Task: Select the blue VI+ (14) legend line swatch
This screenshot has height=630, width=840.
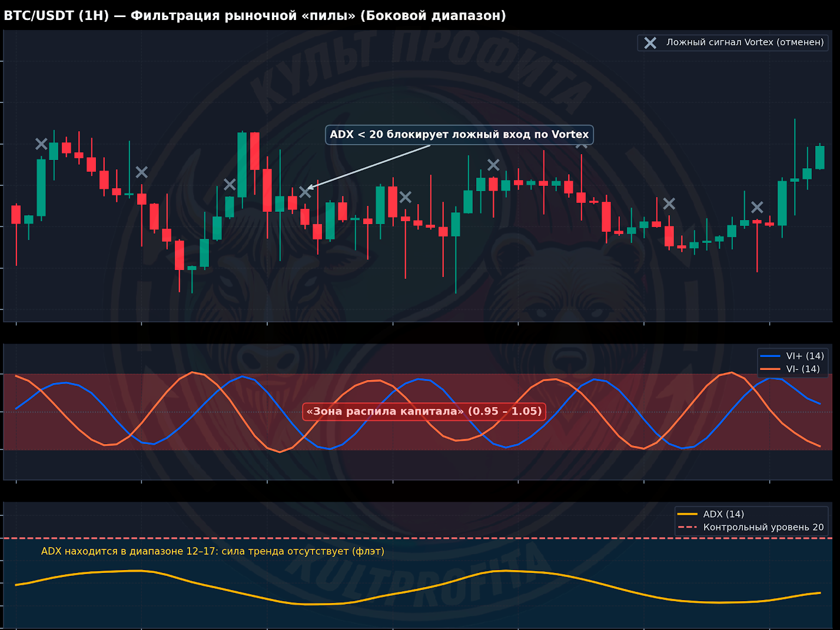Action: pos(770,356)
